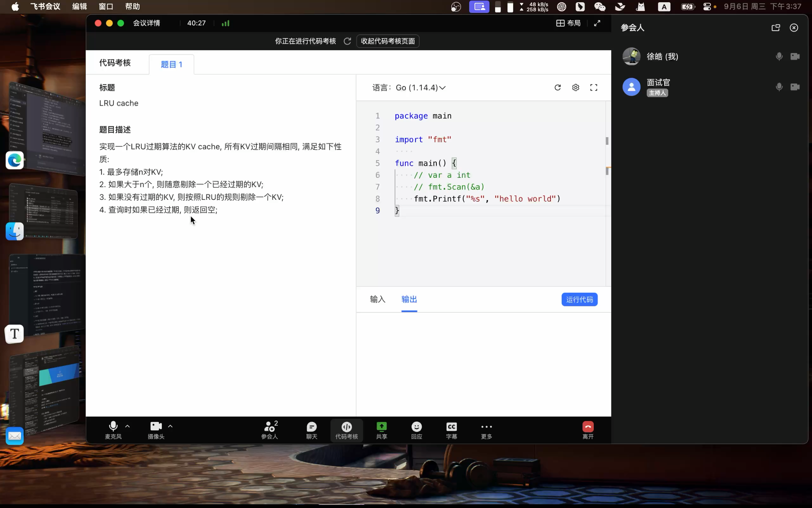Screen dimensions: 812x508
Task: Open the more (更多) options menu
Action: pyautogui.click(x=487, y=430)
